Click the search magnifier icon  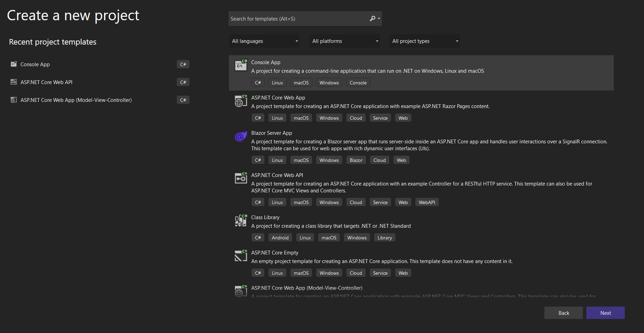(x=372, y=19)
